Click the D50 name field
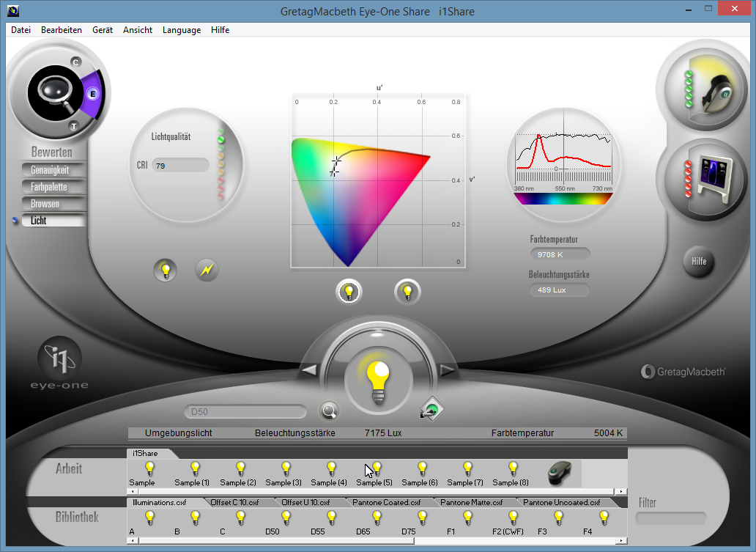Screen dimensions: 756x552 [x=245, y=411]
